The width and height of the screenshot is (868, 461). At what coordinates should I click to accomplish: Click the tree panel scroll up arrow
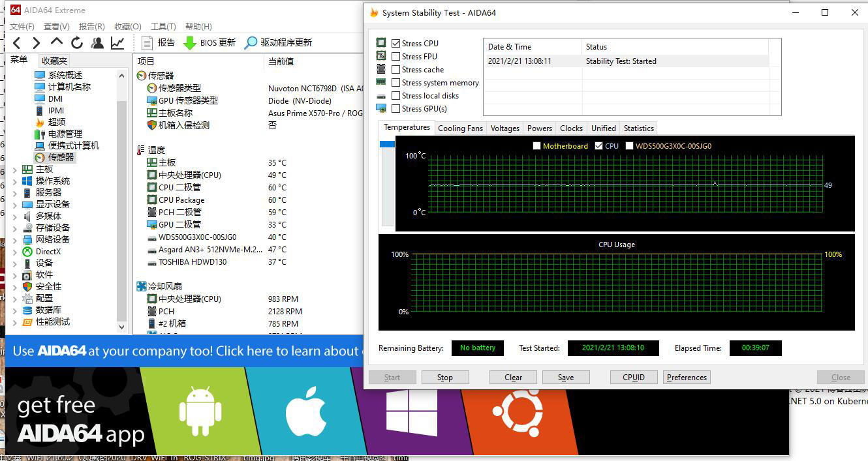[121, 76]
